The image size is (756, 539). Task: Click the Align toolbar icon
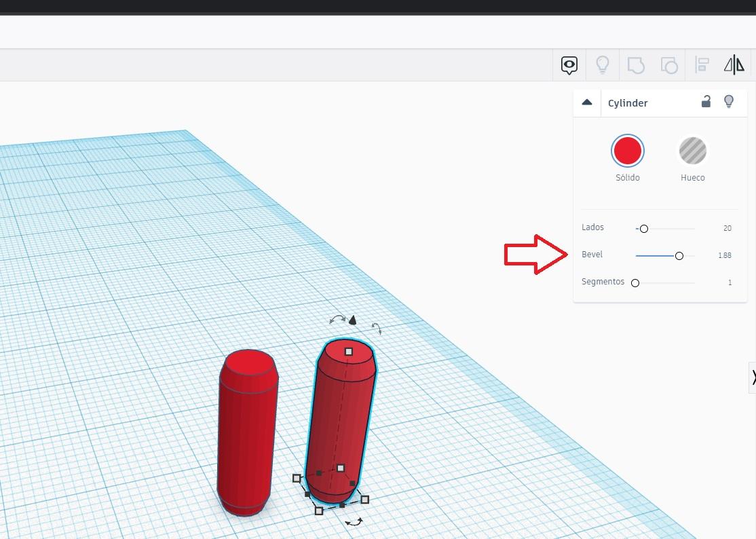(x=702, y=64)
